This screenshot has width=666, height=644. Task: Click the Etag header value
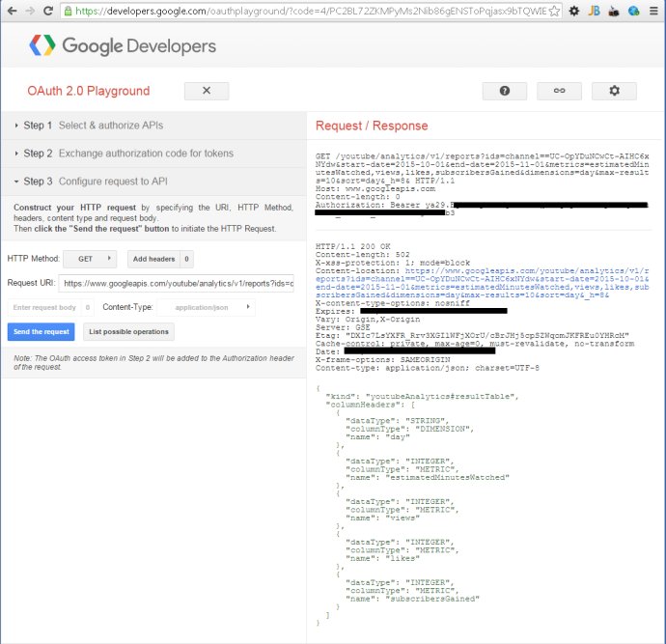[x=486, y=336]
